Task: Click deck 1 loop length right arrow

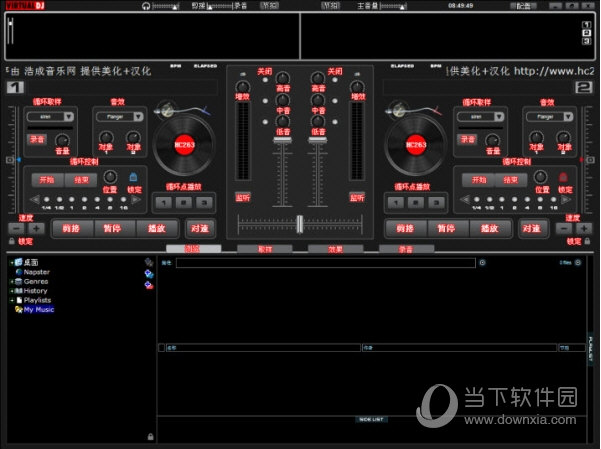Action: pos(136,199)
